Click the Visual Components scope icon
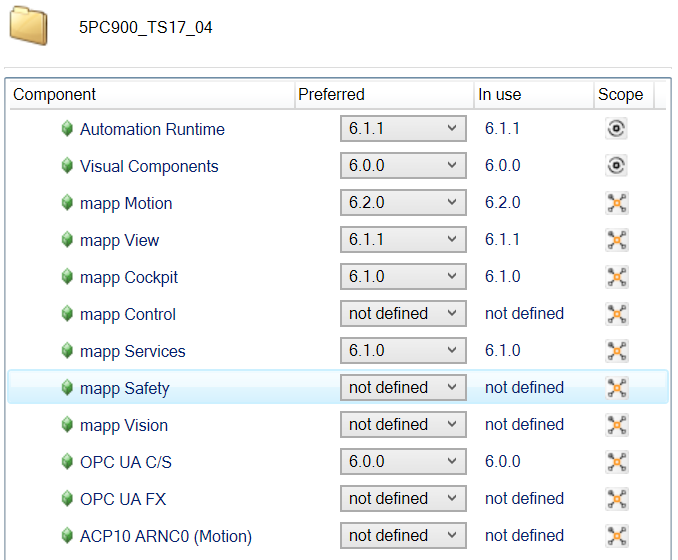Image resolution: width=678 pixels, height=560 pixels. pos(617,166)
